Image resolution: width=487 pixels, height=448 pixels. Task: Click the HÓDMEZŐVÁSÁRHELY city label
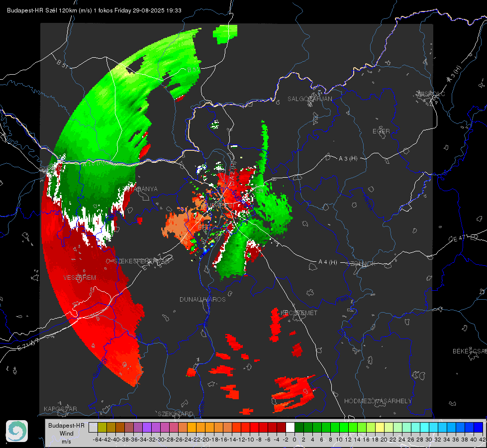click(378, 401)
